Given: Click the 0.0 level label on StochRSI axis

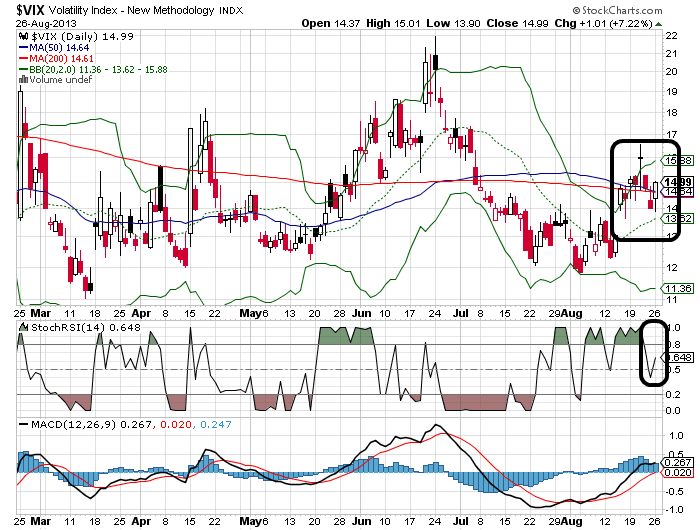Looking at the screenshot, I should click(673, 410).
